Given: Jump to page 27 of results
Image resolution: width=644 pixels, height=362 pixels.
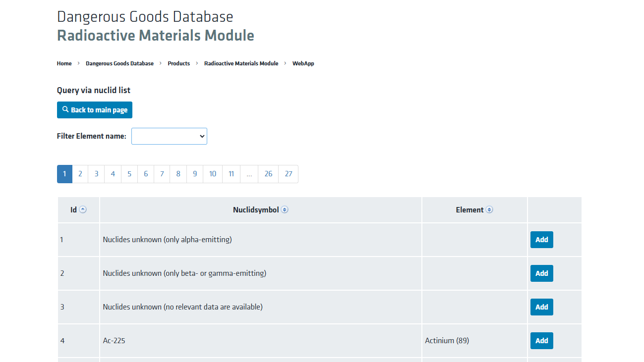Looking at the screenshot, I should 289,174.
